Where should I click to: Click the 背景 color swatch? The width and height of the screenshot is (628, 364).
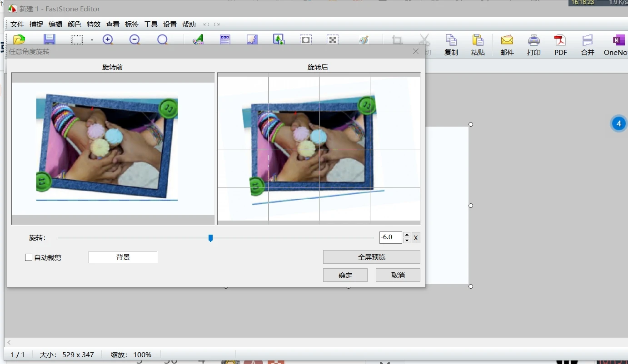123,257
